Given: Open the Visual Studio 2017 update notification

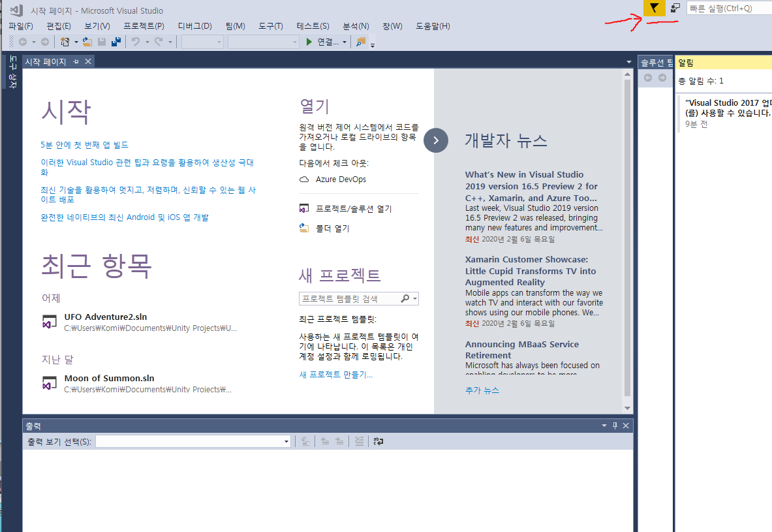Looking at the screenshot, I should pos(728,113).
